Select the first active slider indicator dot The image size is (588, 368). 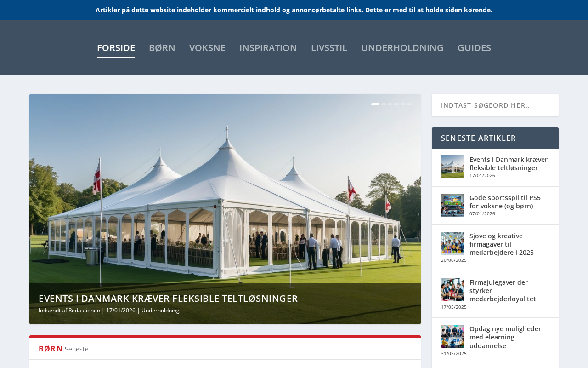tap(375, 104)
